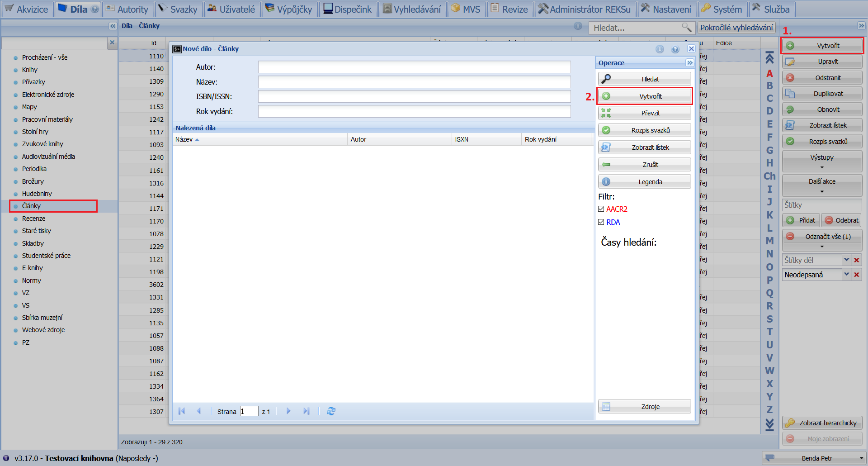
Task: Click the refresh icon in the pagination bar
Action: click(x=331, y=411)
